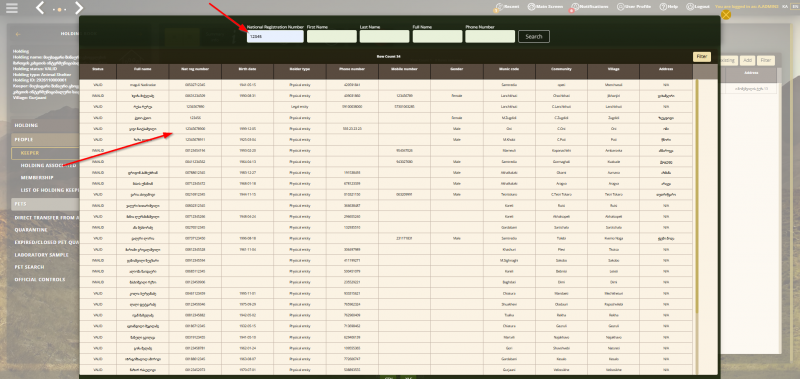The width and height of the screenshot is (800, 379).
Task: Select QUARANTINE in sidebar
Action: point(31,230)
